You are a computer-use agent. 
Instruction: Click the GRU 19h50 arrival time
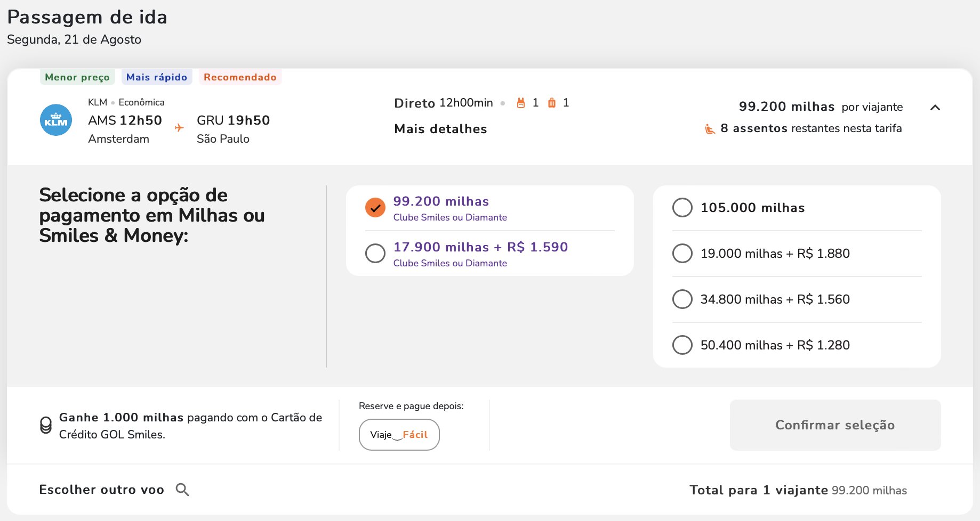pos(233,120)
